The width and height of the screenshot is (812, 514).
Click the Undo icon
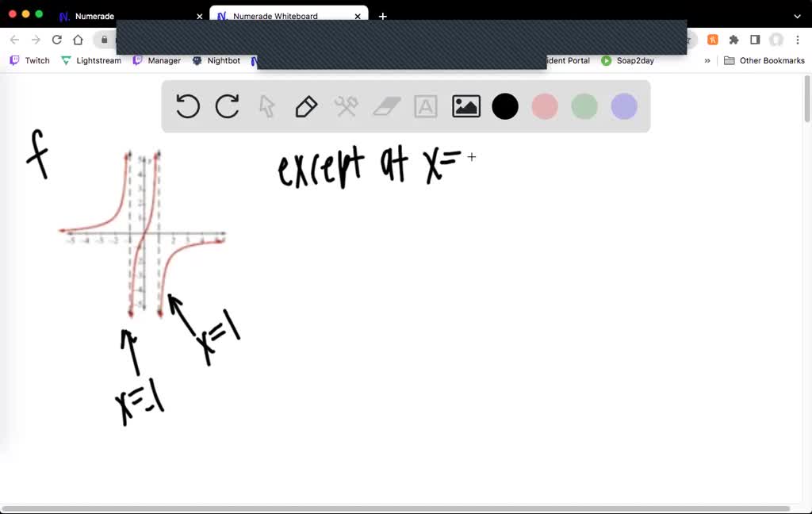click(187, 105)
